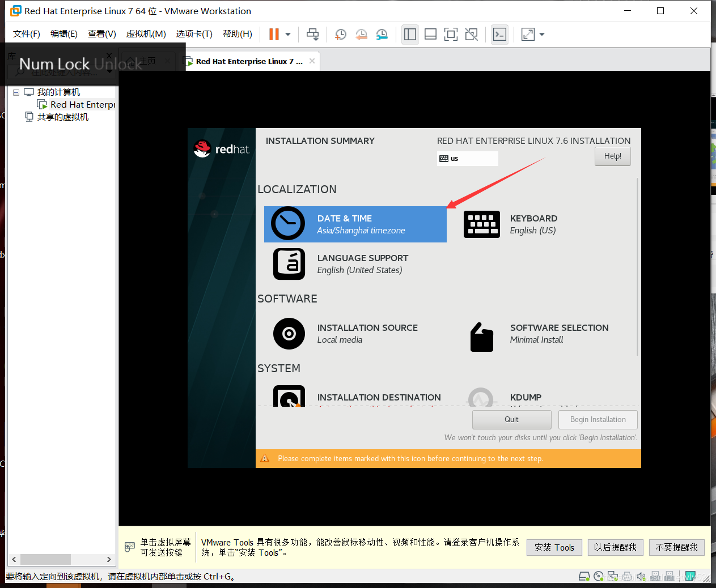The image size is (716, 588).
Task: Click the CD/DVD drive status icon
Action: click(598, 577)
